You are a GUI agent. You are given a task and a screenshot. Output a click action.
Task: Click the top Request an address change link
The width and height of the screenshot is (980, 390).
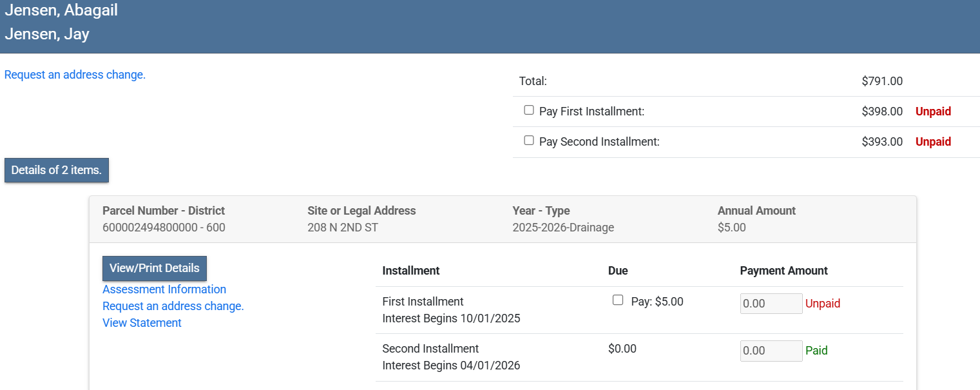(x=75, y=75)
